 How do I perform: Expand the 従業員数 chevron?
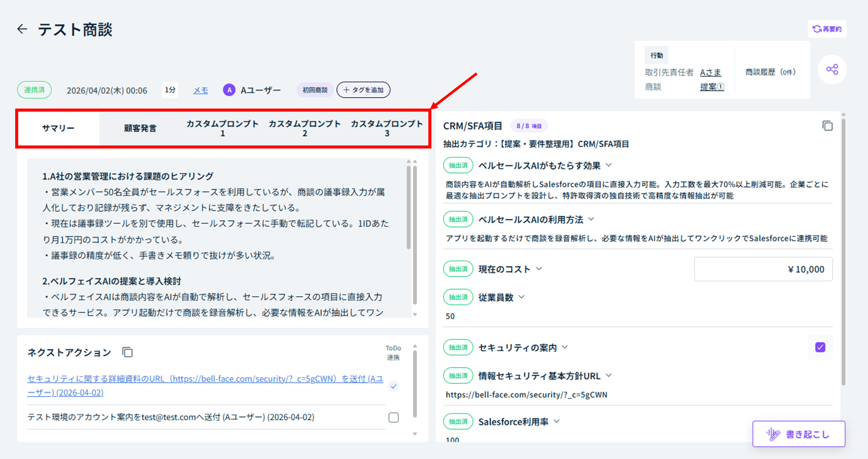(522, 297)
